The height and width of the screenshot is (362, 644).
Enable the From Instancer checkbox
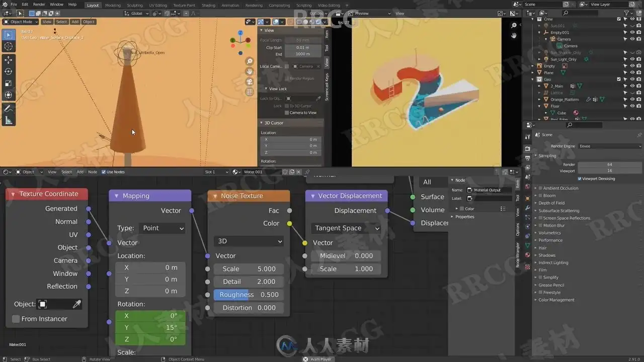[16, 319]
